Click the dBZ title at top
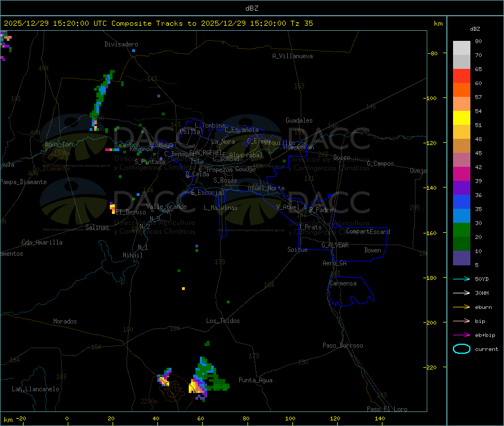 (x=251, y=8)
